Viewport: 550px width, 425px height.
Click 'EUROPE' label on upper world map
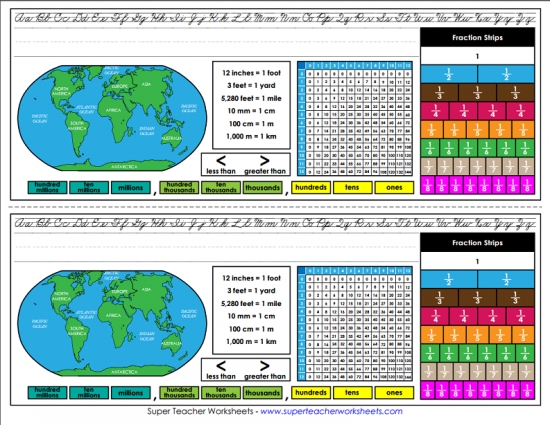pyautogui.click(x=120, y=86)
